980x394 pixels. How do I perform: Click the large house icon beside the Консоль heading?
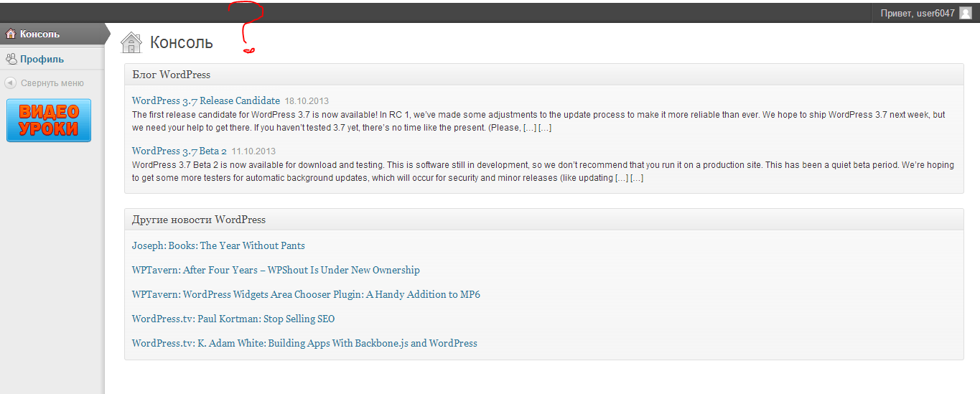point(132,42)
